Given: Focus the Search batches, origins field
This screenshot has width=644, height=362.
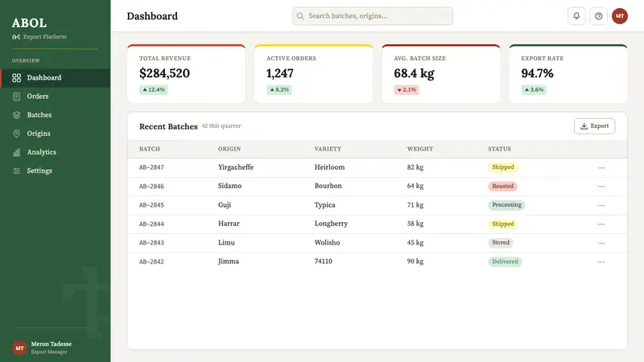Looking at the screenshot, I should (373, 16).
